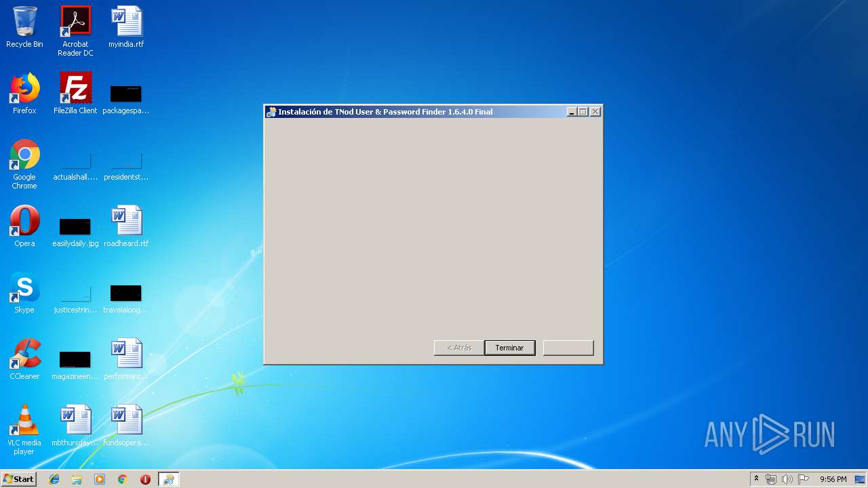Close the TNod installer window
868x488 pixels.
595,112
